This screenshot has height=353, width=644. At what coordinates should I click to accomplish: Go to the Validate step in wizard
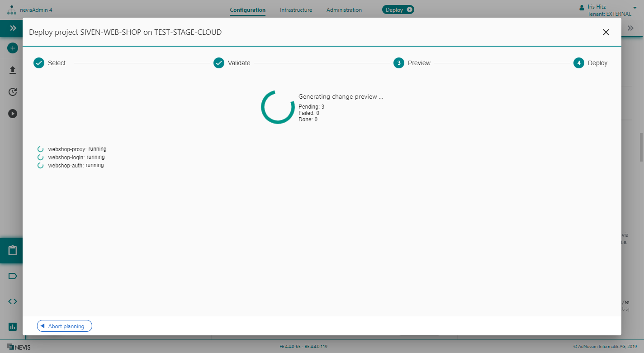click(x=232, y=63)
